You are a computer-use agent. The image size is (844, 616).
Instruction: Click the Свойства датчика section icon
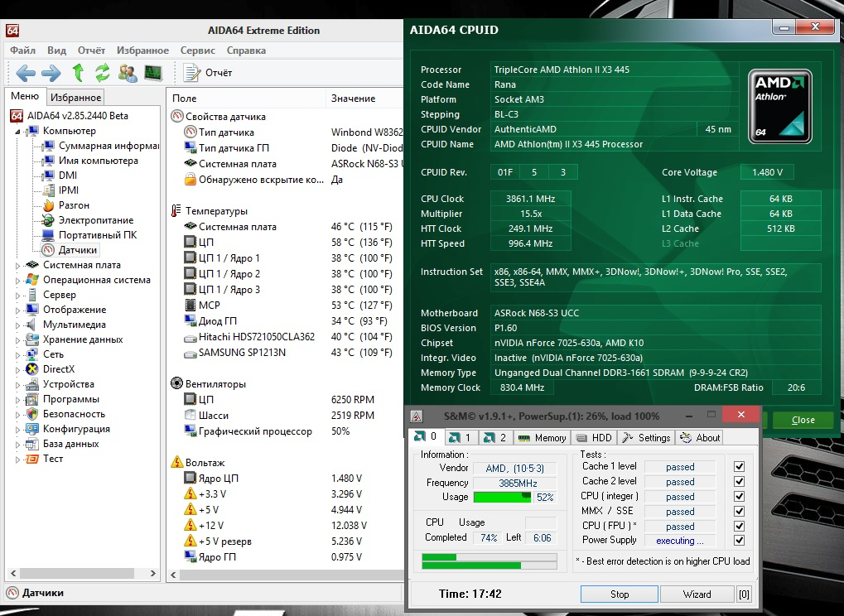tap(177, 116)
